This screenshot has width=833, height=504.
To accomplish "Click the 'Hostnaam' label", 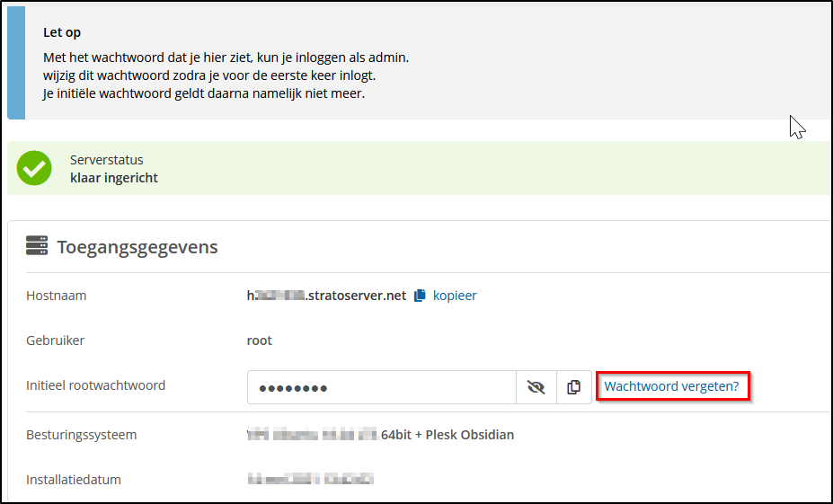I will (57, 296).
